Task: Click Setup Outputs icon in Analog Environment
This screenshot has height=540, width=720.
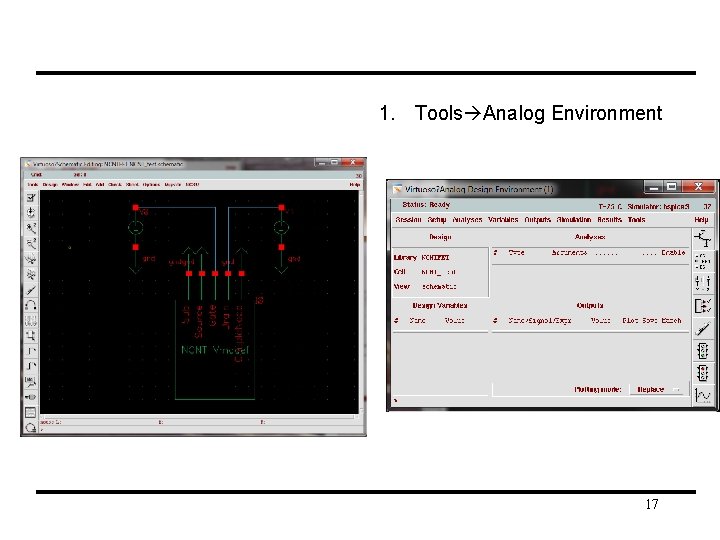Action: (703, 306)
